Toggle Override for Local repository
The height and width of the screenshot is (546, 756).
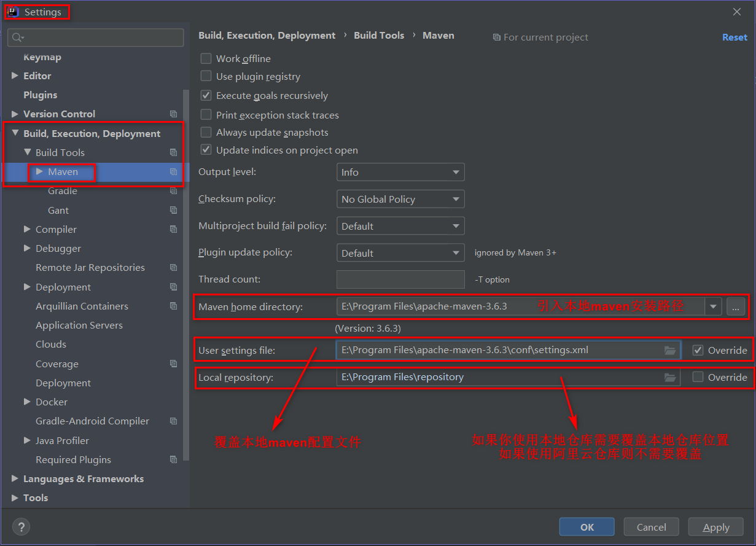pos(698,377)
